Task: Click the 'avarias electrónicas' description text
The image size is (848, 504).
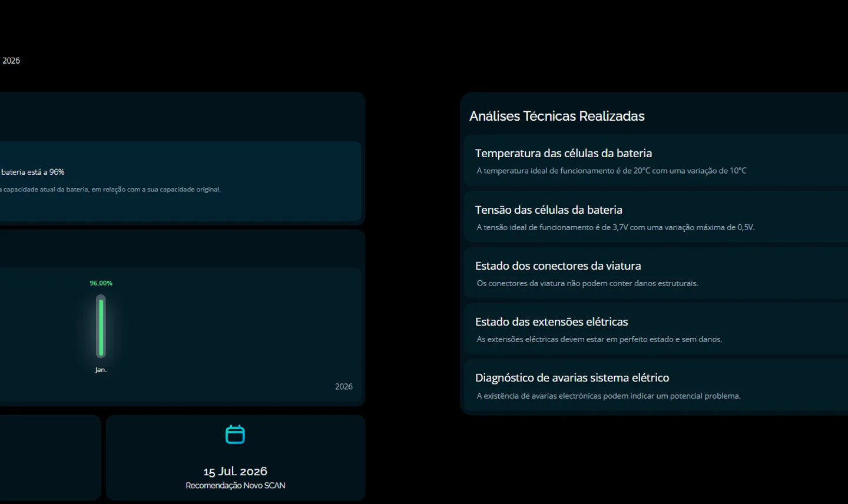Action: 608,396
